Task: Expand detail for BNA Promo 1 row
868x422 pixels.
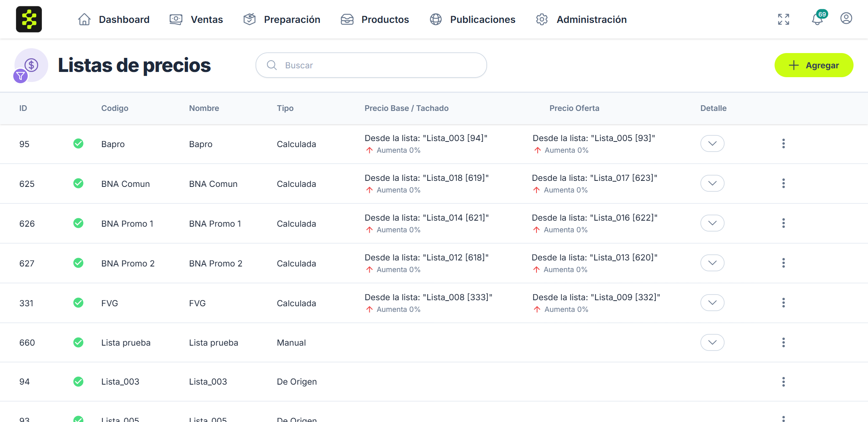Action: point(712,223)
